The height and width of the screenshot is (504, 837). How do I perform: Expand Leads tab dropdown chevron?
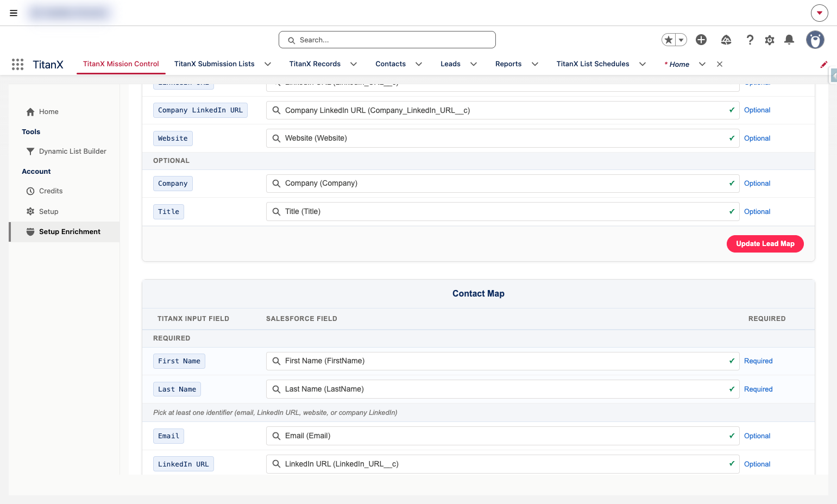click(x=474, y=64)
